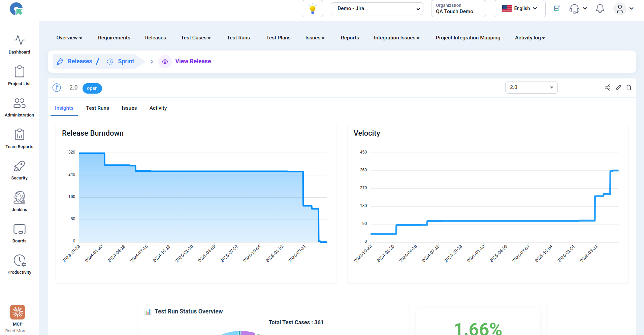Open the Productivity sidebar icon

[20, 261]
